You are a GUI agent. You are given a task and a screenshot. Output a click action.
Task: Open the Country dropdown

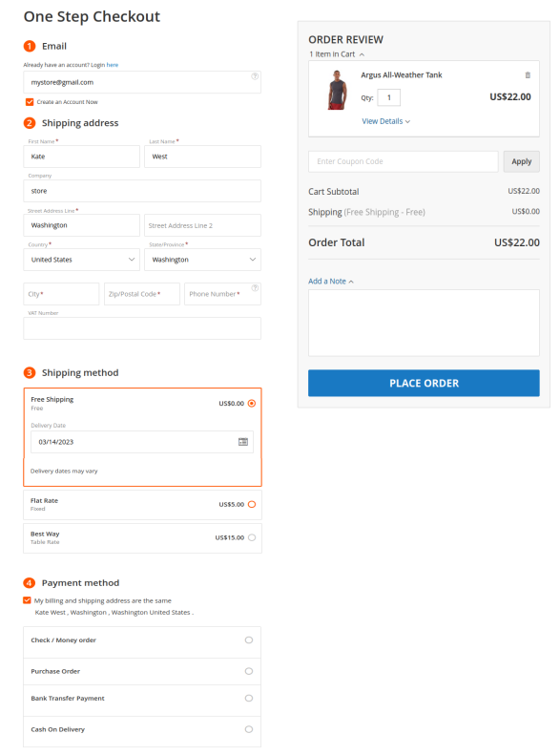click(82, 260)
